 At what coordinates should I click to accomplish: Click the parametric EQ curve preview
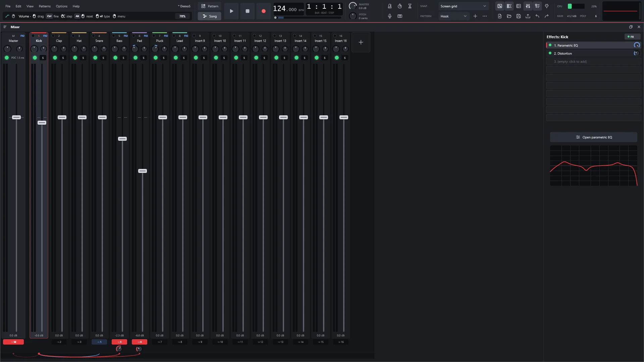pos(594,166)
